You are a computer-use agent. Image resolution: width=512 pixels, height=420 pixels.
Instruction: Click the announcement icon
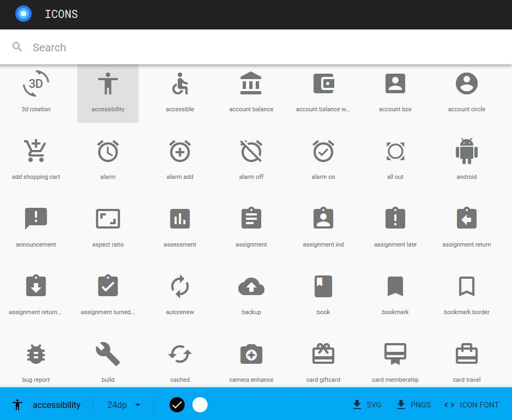click(36, 218)
